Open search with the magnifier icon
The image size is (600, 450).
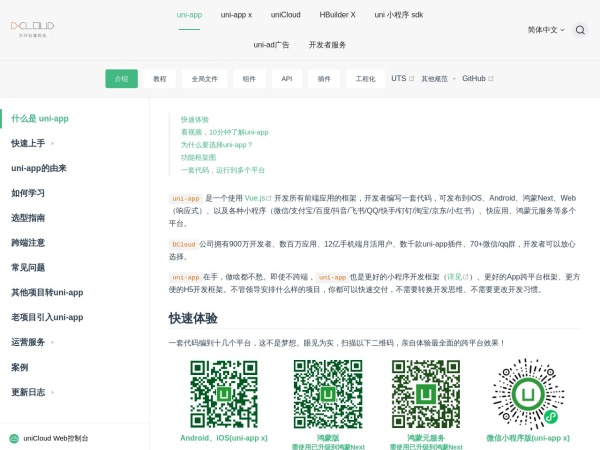(580, 30)
